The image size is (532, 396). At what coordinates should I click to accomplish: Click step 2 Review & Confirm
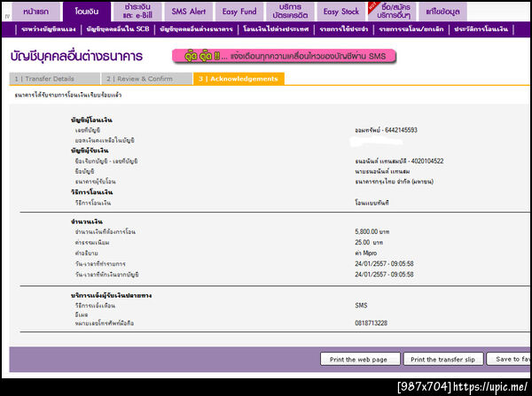(x=146, y=79)
